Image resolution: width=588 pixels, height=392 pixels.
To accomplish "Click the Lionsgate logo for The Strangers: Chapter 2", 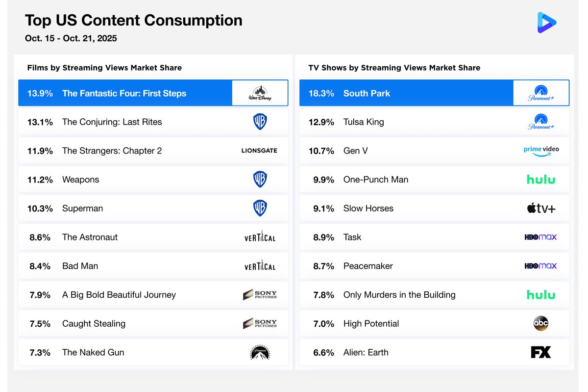I will pyautogui.click(x=259, y=151).
